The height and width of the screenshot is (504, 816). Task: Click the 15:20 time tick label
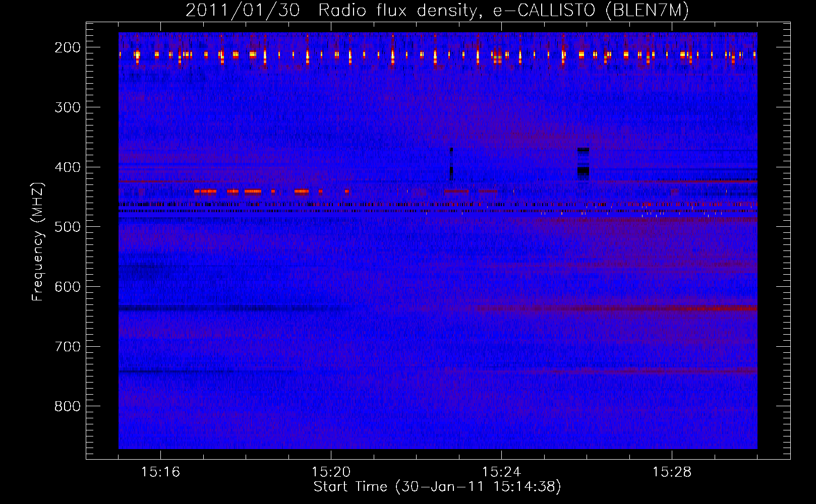[331, 472]
